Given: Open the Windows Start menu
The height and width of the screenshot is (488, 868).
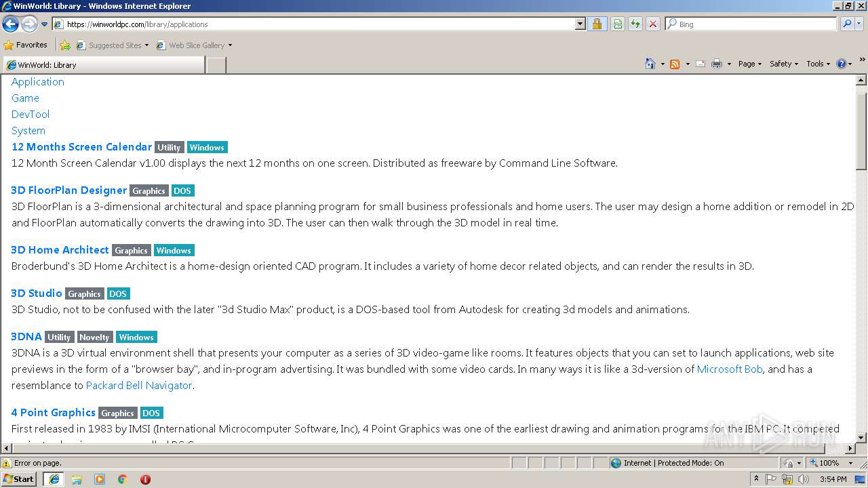Looking at the screenshot, I should (x=19, y=479).
